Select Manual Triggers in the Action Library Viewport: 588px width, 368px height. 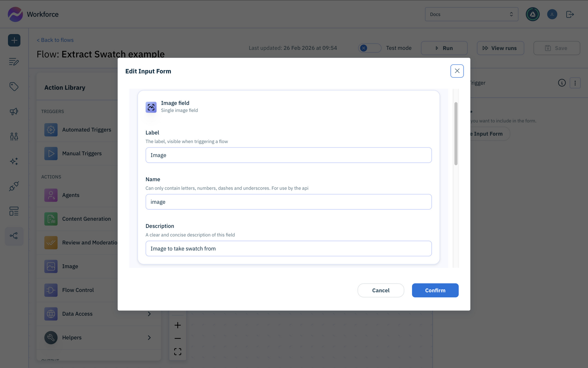pyautogui.click(x=82, y=153)
